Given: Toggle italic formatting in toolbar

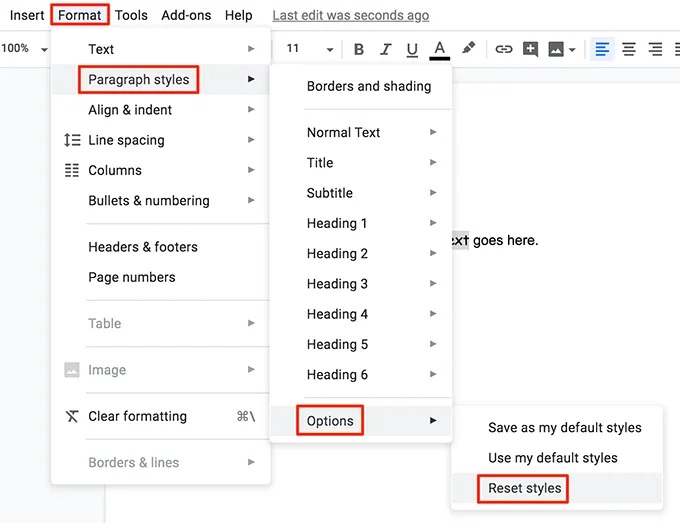Looking at the screenshot, I should pos(386,49).
